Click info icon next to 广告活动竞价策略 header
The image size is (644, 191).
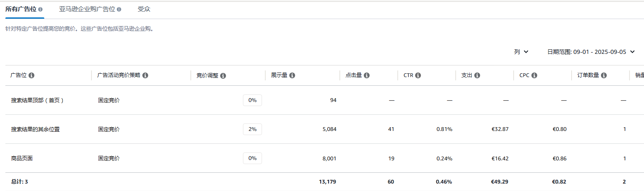[145, 75]
